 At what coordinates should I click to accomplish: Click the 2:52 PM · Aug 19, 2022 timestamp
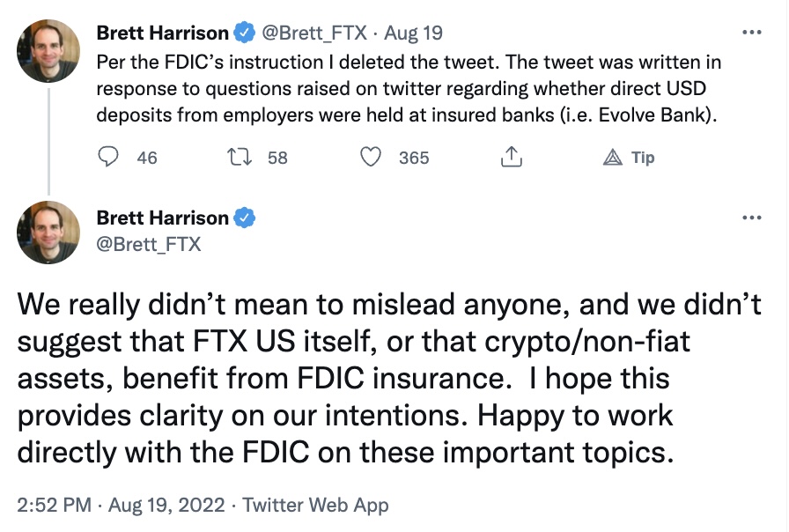[121, 505]
